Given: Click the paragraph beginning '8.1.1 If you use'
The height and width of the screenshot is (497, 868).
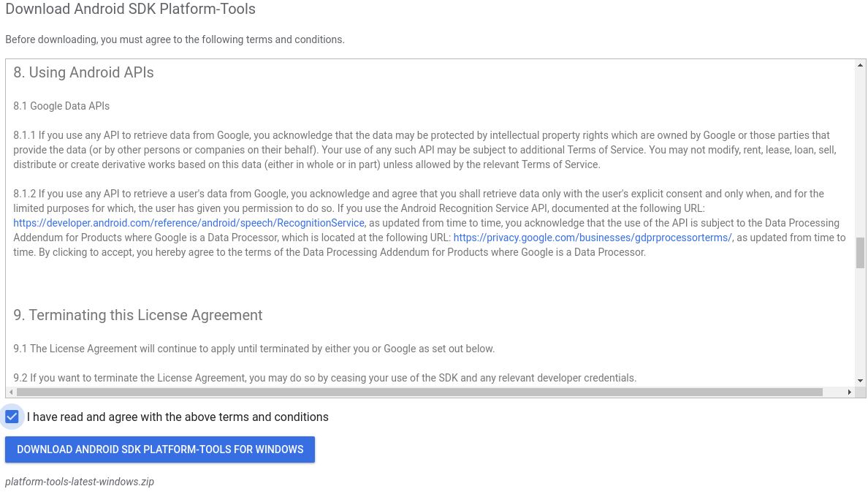Looking at the screenshot, I should pos(425,150).
